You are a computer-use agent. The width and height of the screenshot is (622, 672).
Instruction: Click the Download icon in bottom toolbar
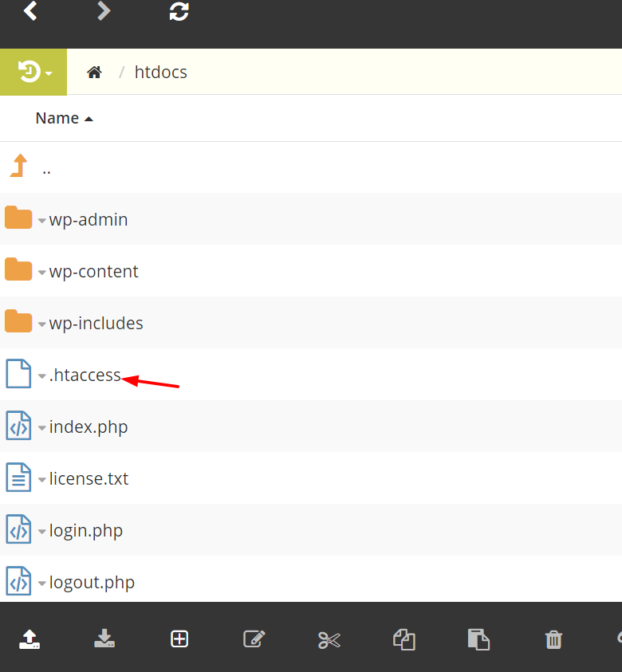pos(104,639)
